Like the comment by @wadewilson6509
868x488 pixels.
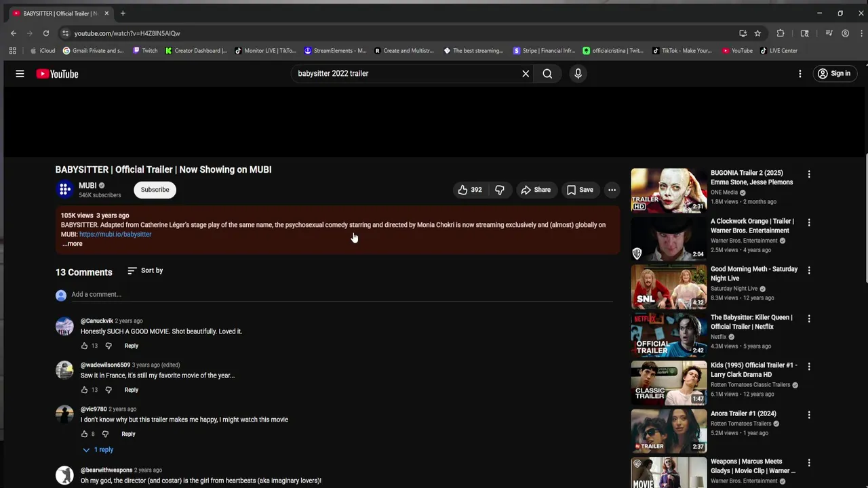(x=85, y=390)
